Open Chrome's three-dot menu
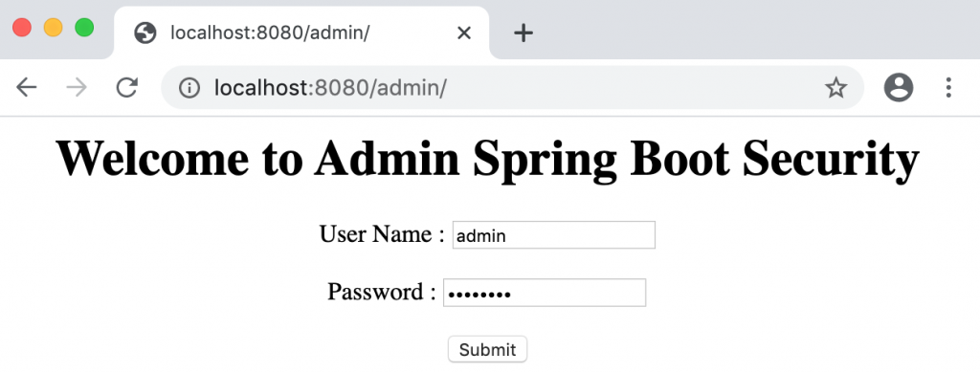This screenshot has width=980, height=373. 948,87
